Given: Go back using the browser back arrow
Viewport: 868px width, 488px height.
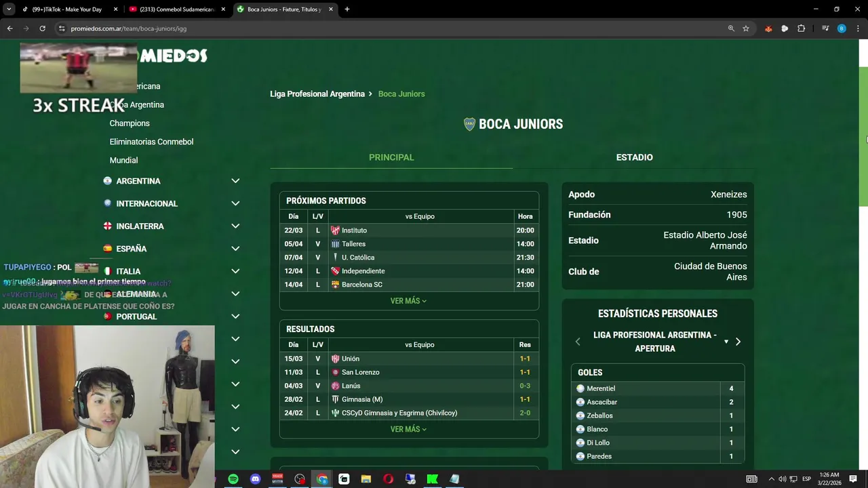Looking at the screenshot, I should [x=9, y=28].
